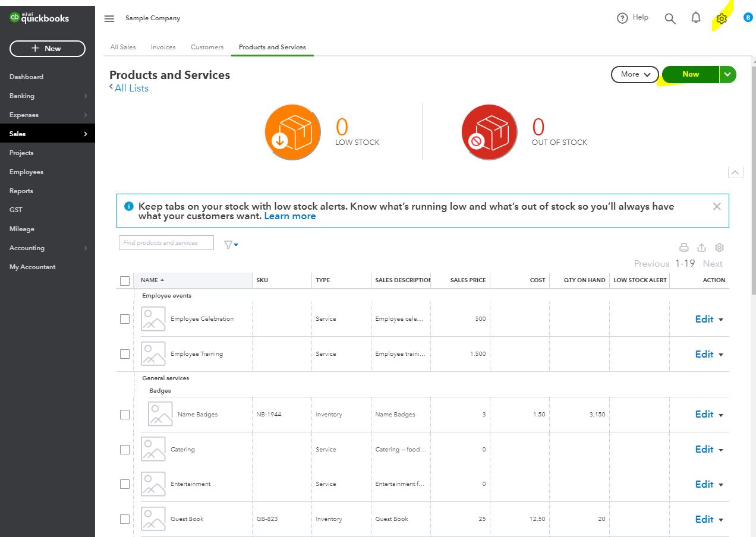Image resolution: width=756 pixels, height=537 pixels.
Task: Check the Employee Celebration row checkbox
Action: [x=125, y=319]
